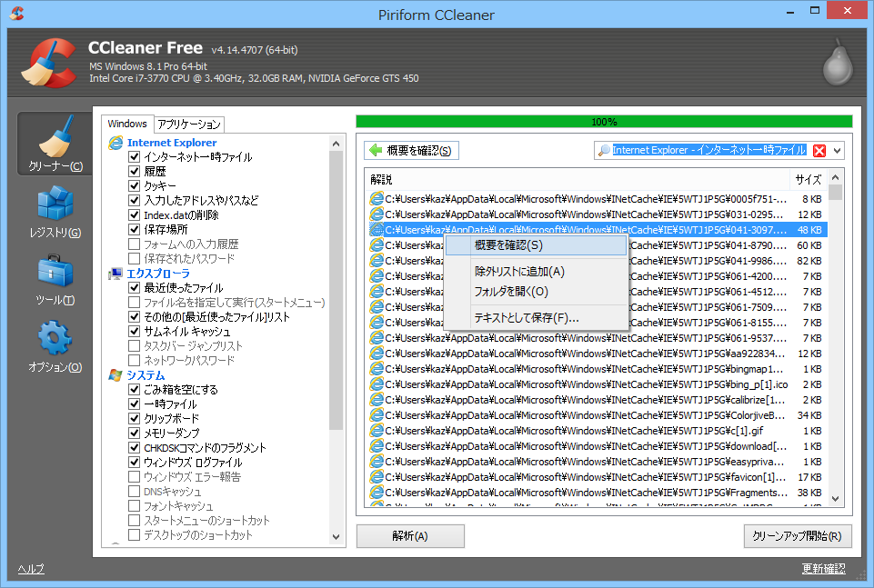
Task: Select the file row ending 061-9537
Action: (596, 338)
